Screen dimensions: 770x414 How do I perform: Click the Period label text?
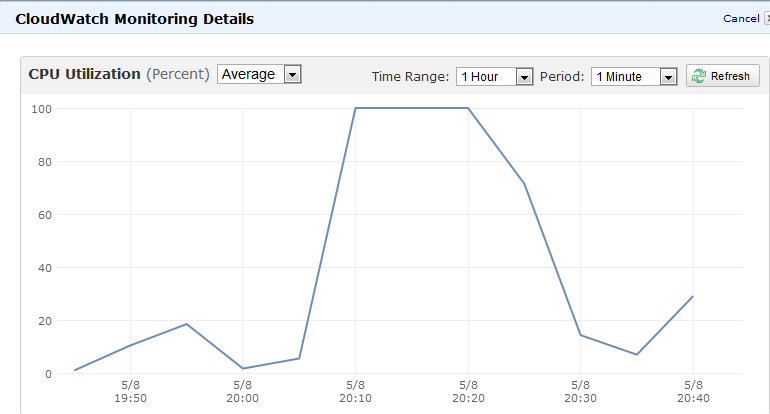[562, 76]
